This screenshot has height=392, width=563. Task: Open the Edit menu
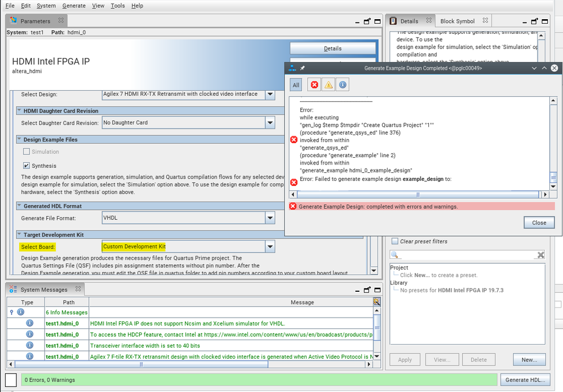tap(25, 6)
